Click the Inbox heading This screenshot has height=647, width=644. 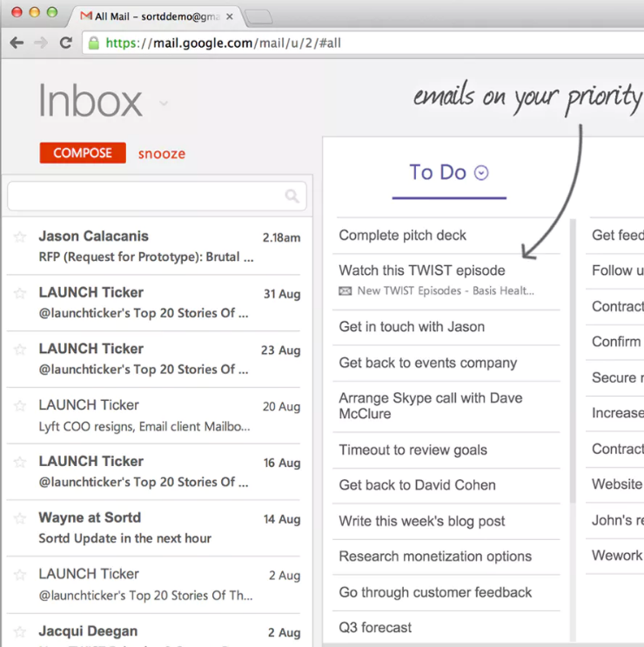(90, 101)
